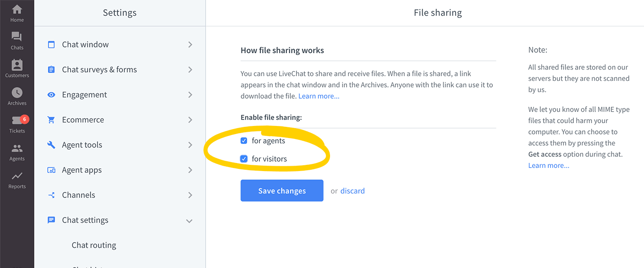Uncheck file sharing for agents

(244, 140)
